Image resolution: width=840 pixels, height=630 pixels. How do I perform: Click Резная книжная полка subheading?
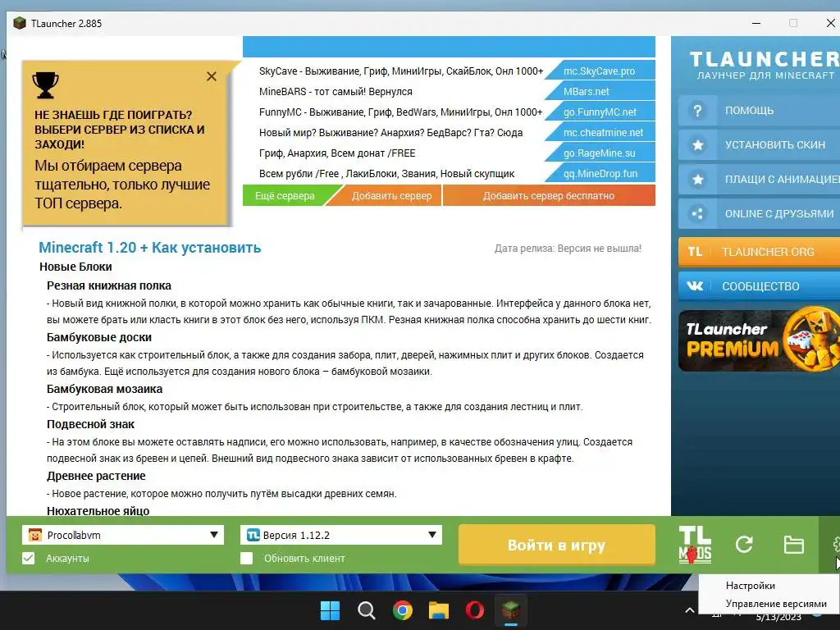coord(109,285)
